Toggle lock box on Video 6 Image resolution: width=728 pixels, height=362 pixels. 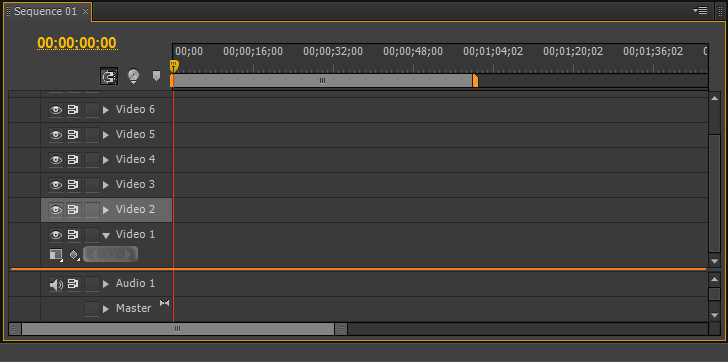[x=92, y=110]
